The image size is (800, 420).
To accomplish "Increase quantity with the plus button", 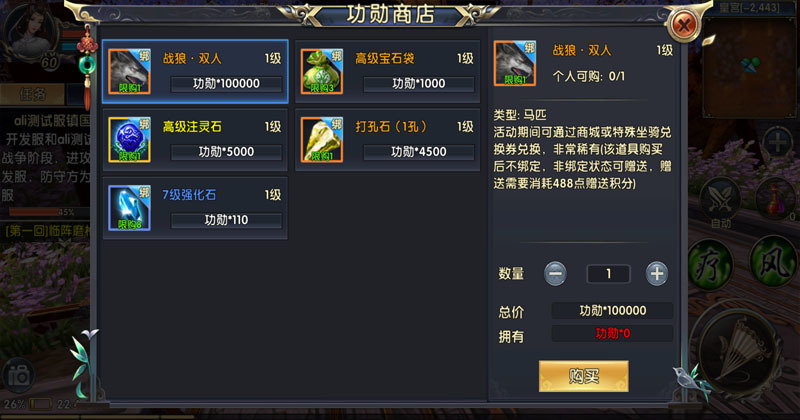I will coord(657,274).
